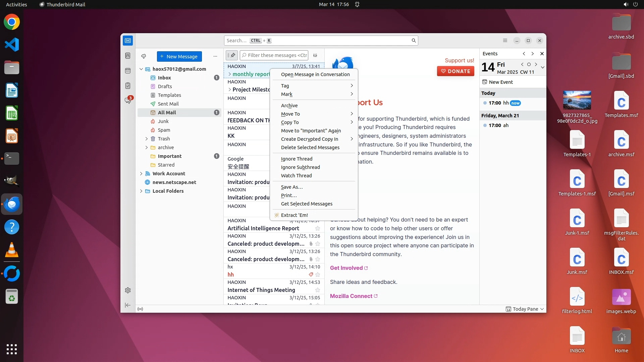This screenshot has width=644, height=362.
Task: Open message list display options icon
Action: (315, 55)
